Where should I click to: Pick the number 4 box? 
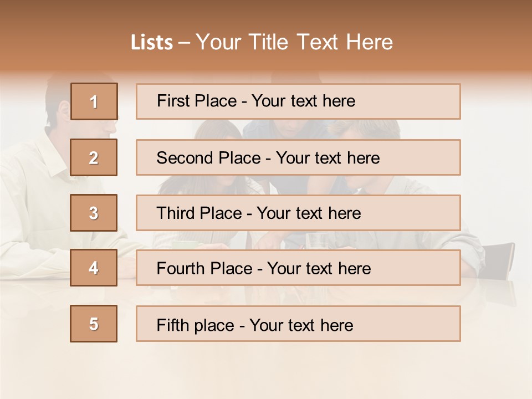pyautogui.click(x=94, y=268)
